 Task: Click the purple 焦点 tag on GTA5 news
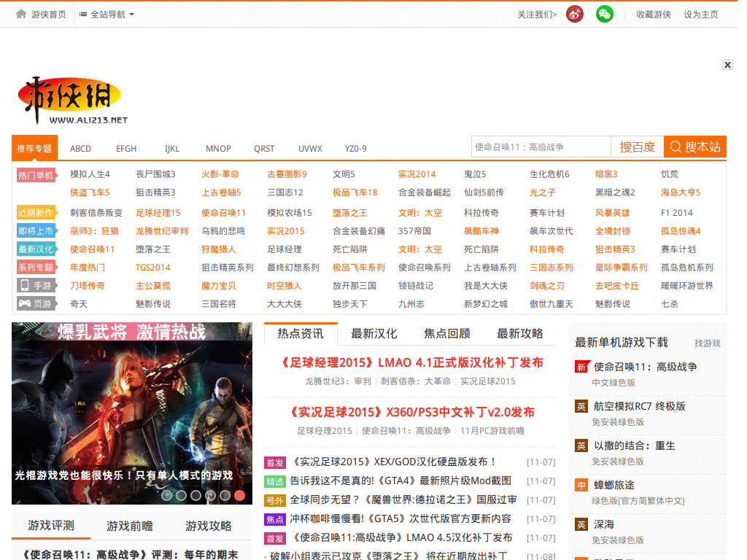(x=275, y=519)
